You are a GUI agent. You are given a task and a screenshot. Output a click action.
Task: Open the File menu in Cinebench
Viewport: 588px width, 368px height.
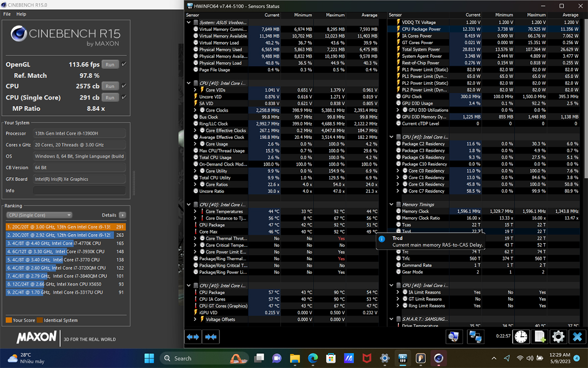pyautogui.click(x=7, y=14)
